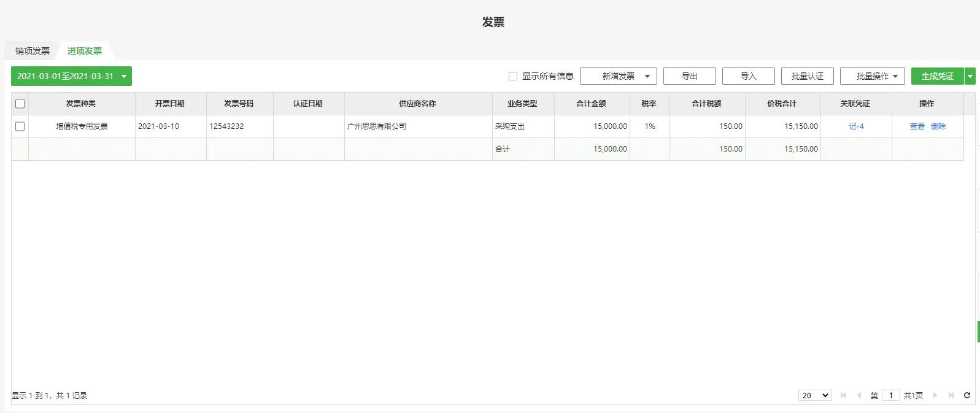Go to the previous page icon
This screenshot has width=980, height=413.
(x=858, y=395)
